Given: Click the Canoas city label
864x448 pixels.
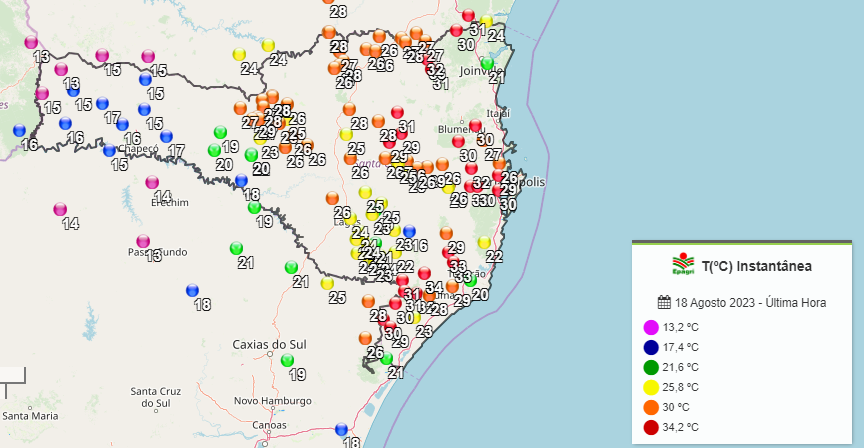Looking at the screenshot, I should 269,425.
